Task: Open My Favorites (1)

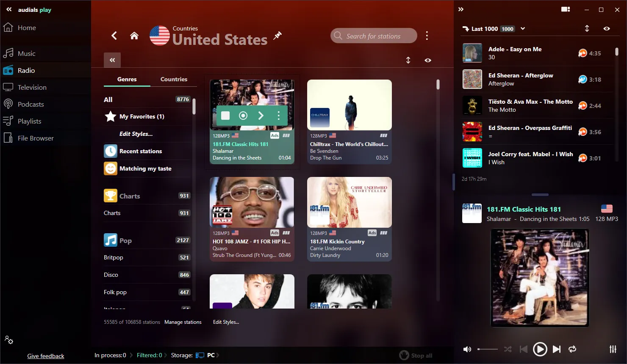Action: tap(147, 116)
